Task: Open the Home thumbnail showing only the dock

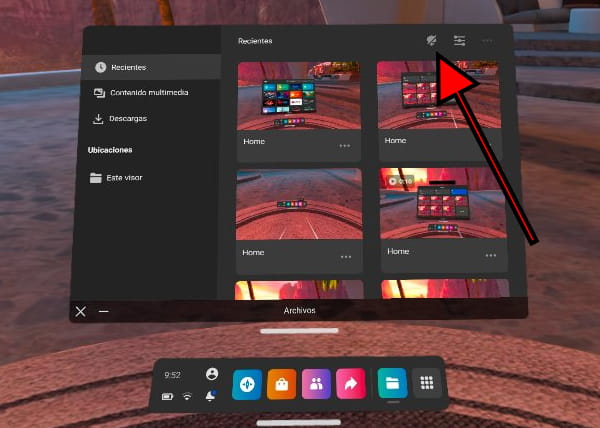Action: click(299, 204)
